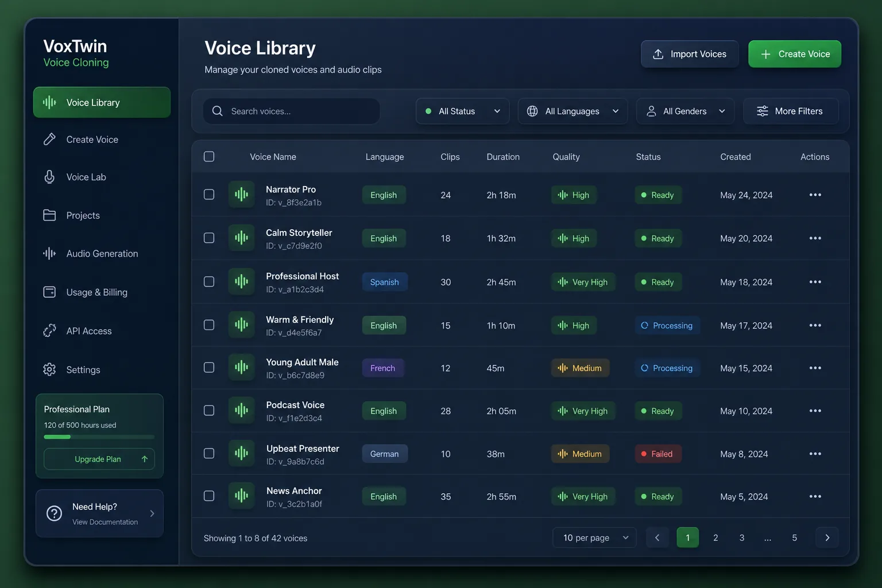Image resolution: width=882 pixels, height=588 pixels.
Task: Open actions menu for Professional Host
Action: coord(815,282)
